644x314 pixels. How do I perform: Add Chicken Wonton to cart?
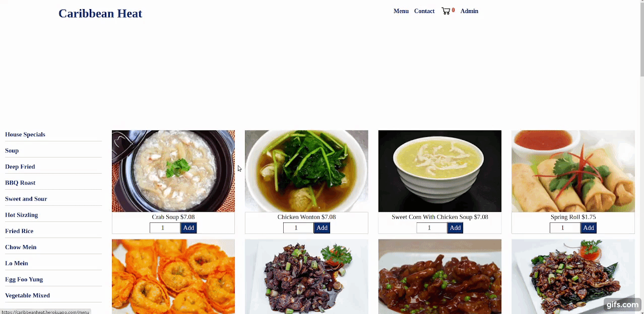pos(322,228)
